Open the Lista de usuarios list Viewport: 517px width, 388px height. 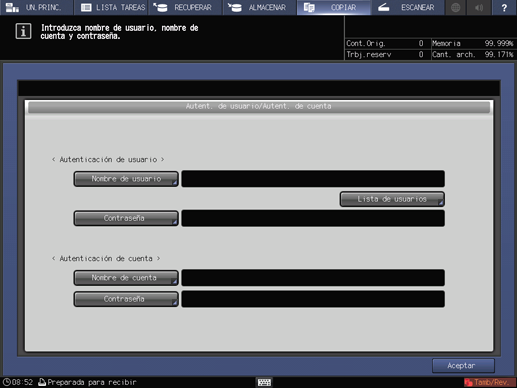pyautogui.click(x=392, y=199)
